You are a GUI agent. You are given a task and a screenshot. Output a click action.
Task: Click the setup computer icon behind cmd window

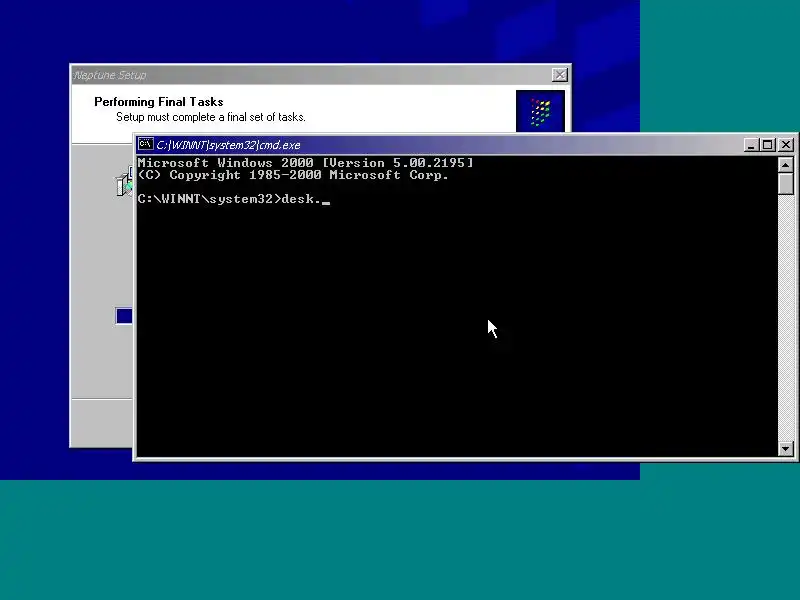124,183
